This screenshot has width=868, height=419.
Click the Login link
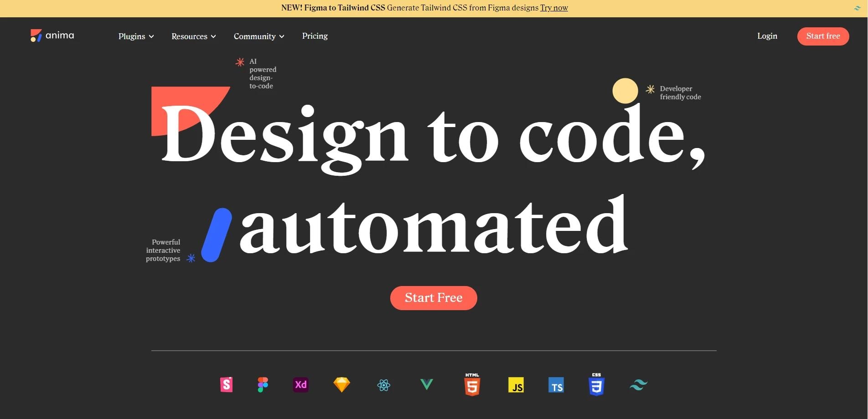(x=767, y=36)
